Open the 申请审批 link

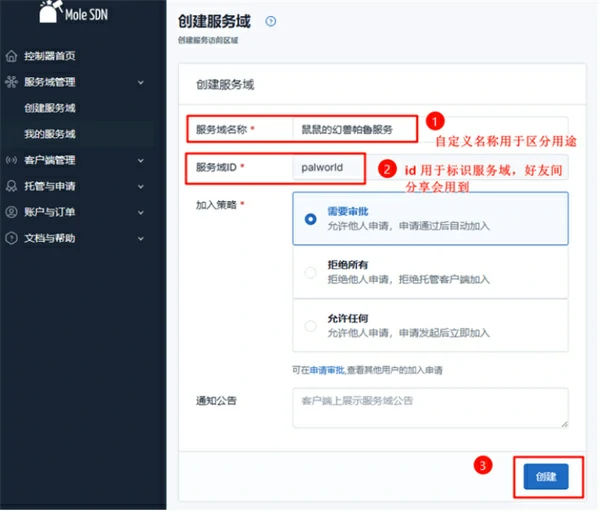tap(327, 371)
